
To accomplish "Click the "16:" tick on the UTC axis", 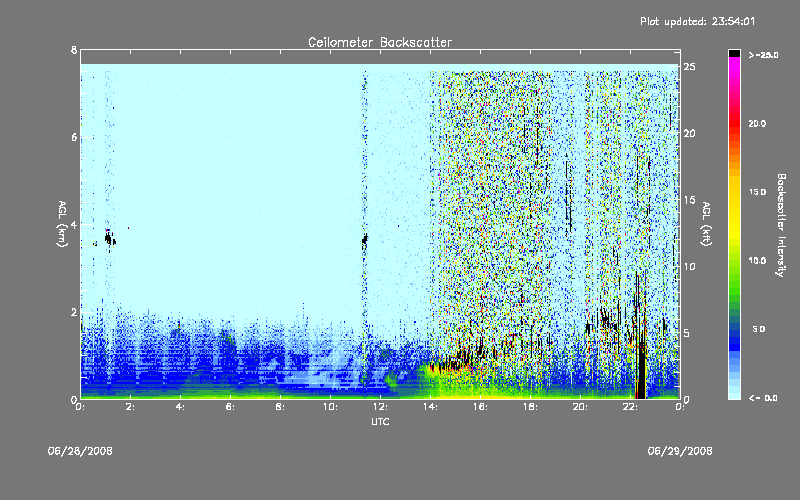I will click(480, 407).
